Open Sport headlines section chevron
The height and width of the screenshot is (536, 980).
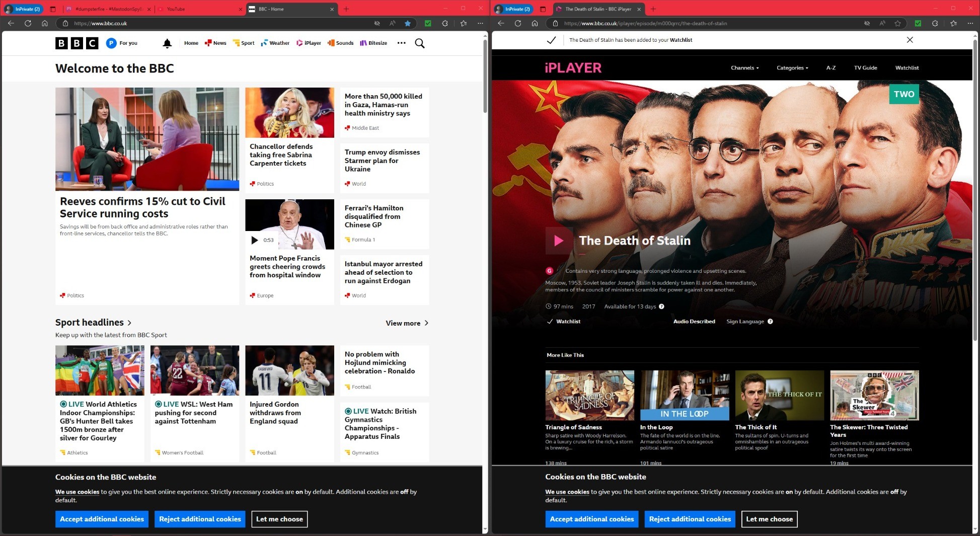click(x=129, y=323)
